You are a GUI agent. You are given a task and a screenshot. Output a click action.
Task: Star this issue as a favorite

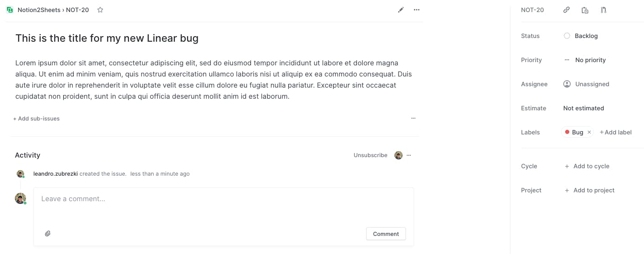point(100,10)
